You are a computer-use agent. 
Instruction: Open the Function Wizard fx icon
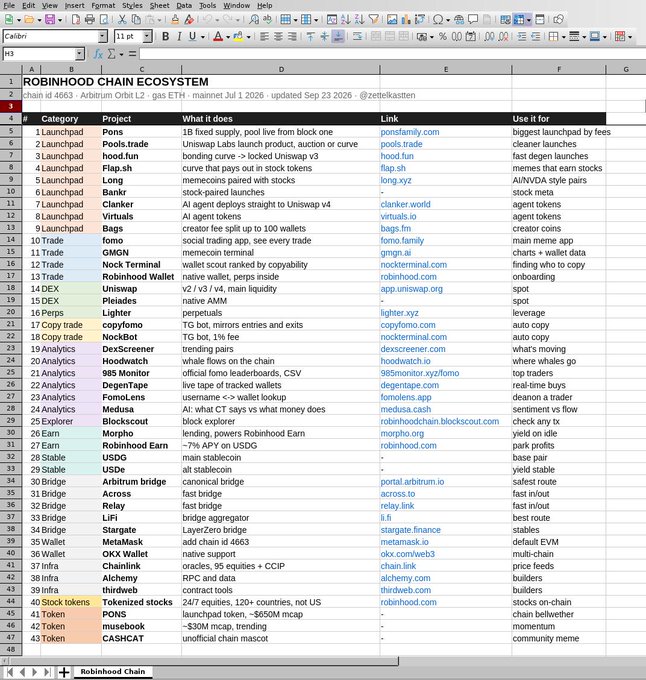point(98,54)
